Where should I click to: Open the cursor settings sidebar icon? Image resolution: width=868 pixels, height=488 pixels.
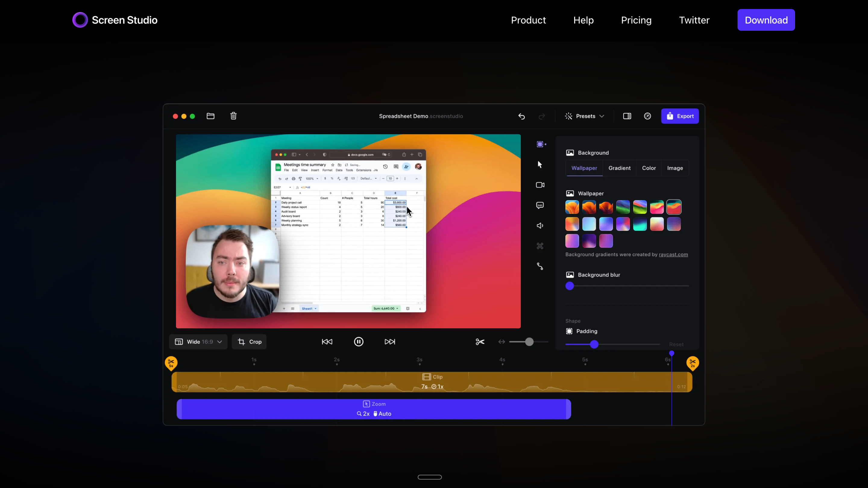point(540,165)
